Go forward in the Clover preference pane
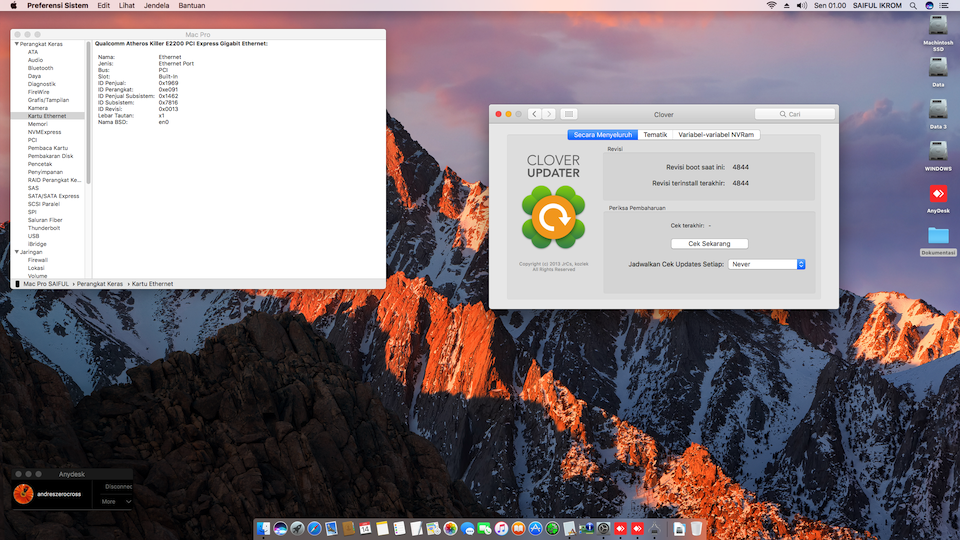 (549, 114)
